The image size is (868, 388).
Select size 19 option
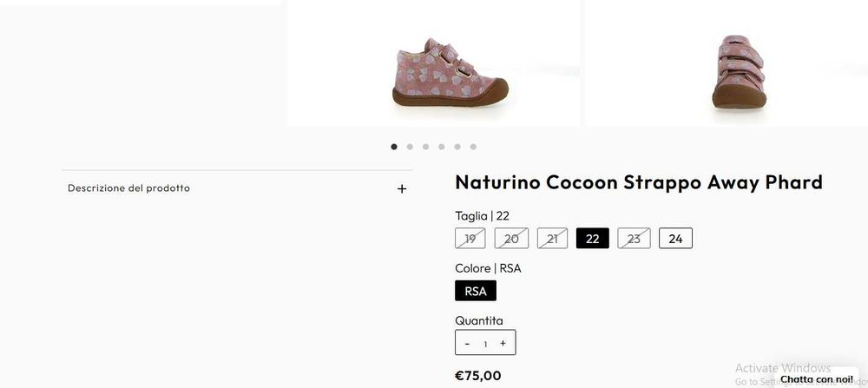point(470,239)
